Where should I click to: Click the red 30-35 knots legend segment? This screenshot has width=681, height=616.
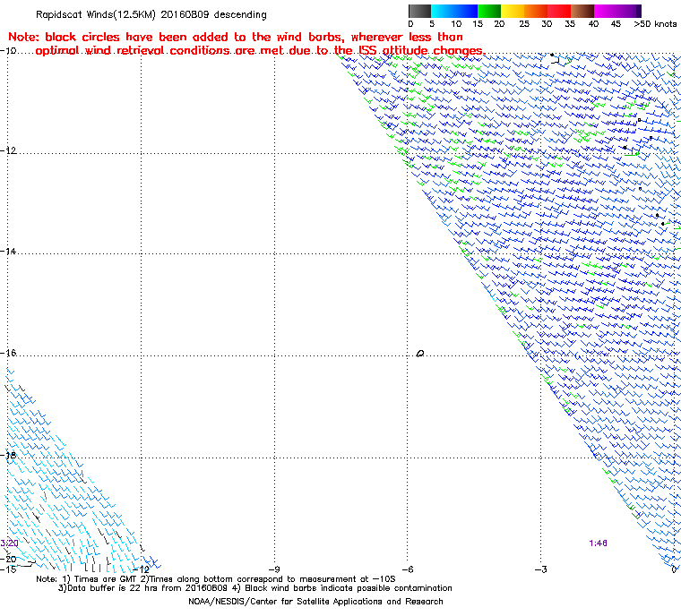(x=559, y=11)
